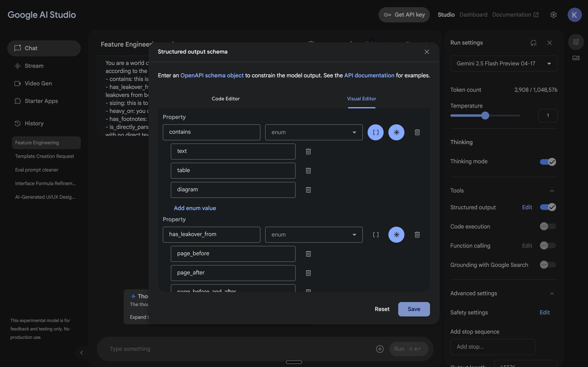Toggle Thinking mode switch
The height and width of the screenshot is (367, 588).
(548, 162)
